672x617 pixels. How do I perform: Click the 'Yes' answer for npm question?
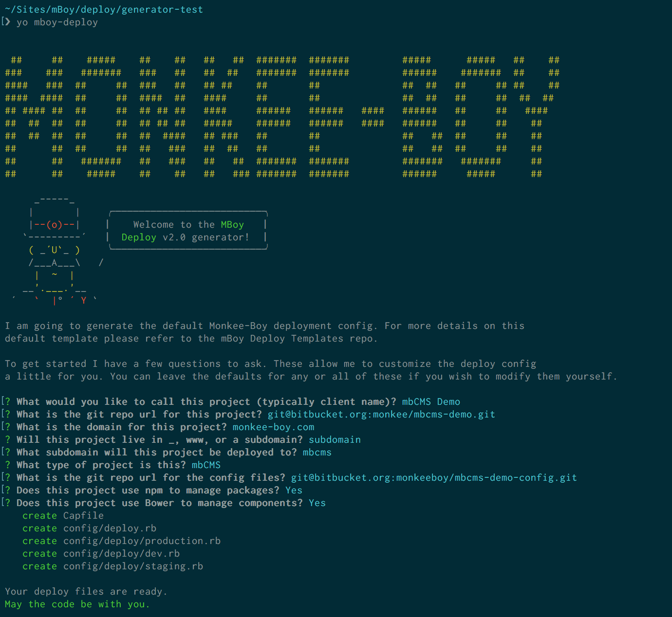294,490
